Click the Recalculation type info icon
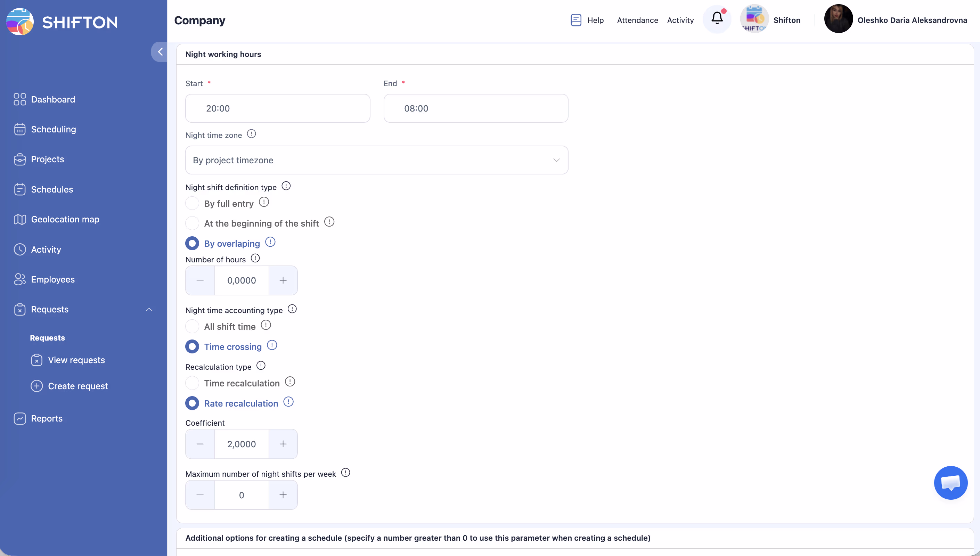The height and width of the screenshot is (556, 980). (261, 366)
